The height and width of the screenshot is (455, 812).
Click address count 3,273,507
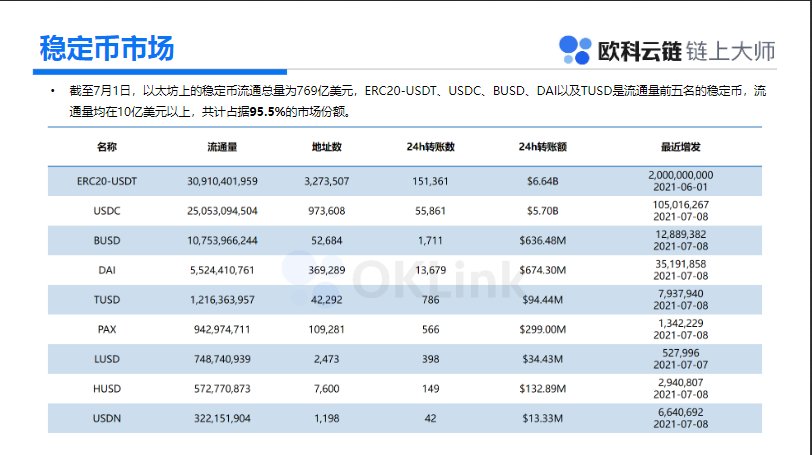[x=327, y=181]
